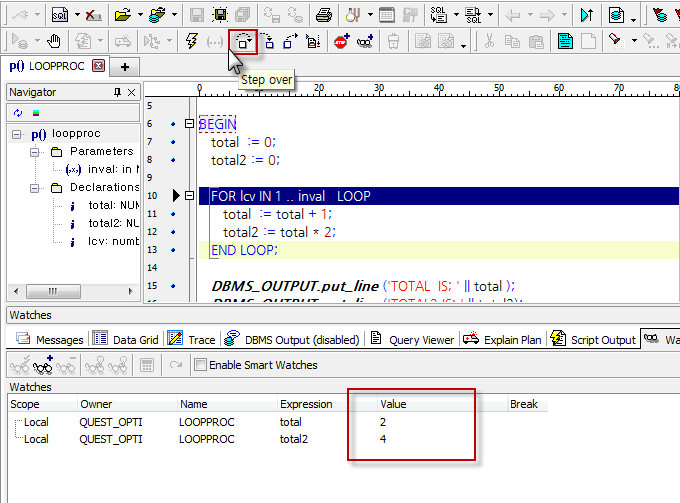The image size is (680, 503).
Task: Click the lightning bolt execute icon
Action: (x=192, y=41)
